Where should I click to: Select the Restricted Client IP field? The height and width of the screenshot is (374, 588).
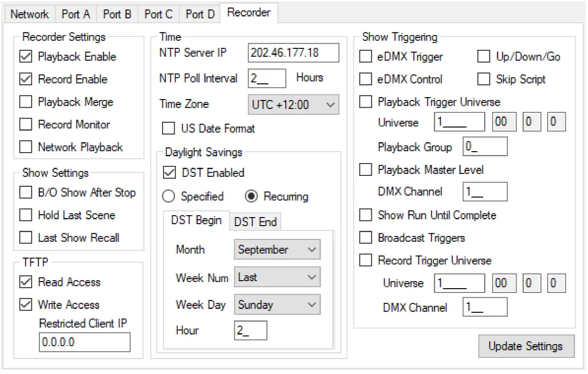coord(84,342)
